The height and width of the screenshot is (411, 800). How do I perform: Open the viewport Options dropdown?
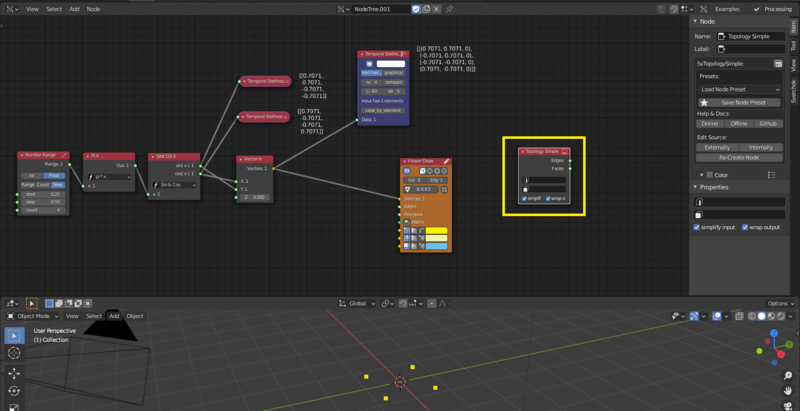tap(780, 303)
